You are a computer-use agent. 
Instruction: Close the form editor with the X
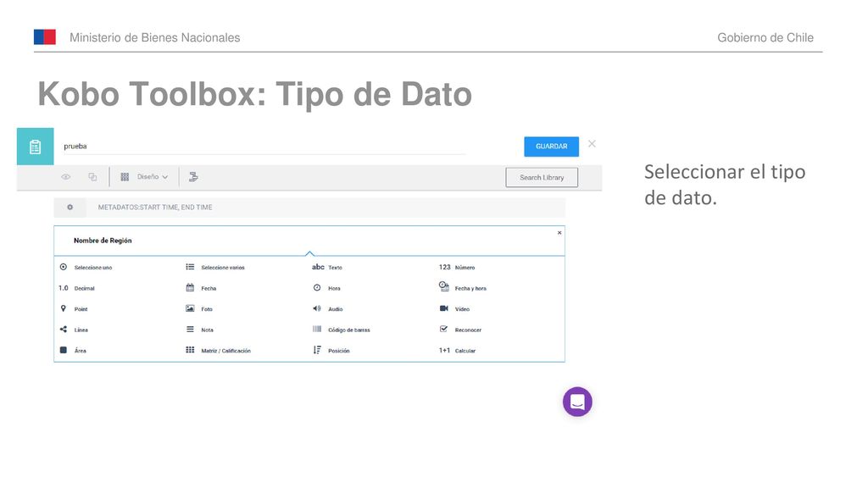(x=592, y=144)
